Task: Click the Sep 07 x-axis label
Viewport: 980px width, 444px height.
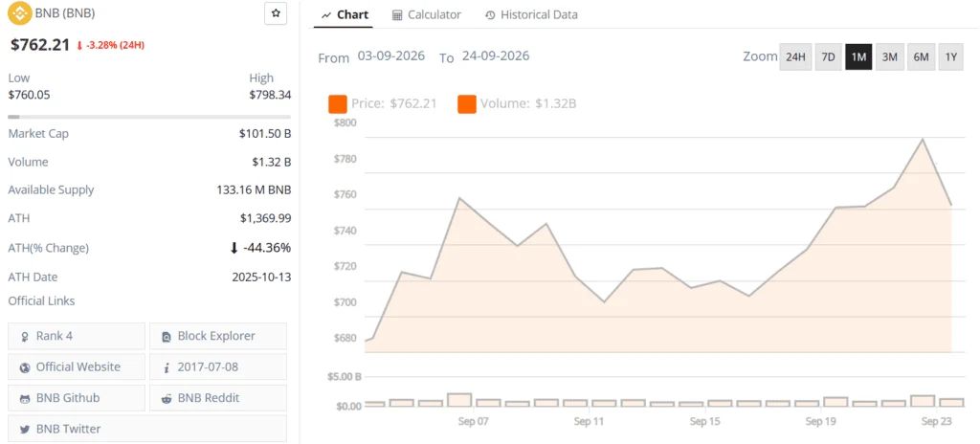Action: tap(473, 421)
